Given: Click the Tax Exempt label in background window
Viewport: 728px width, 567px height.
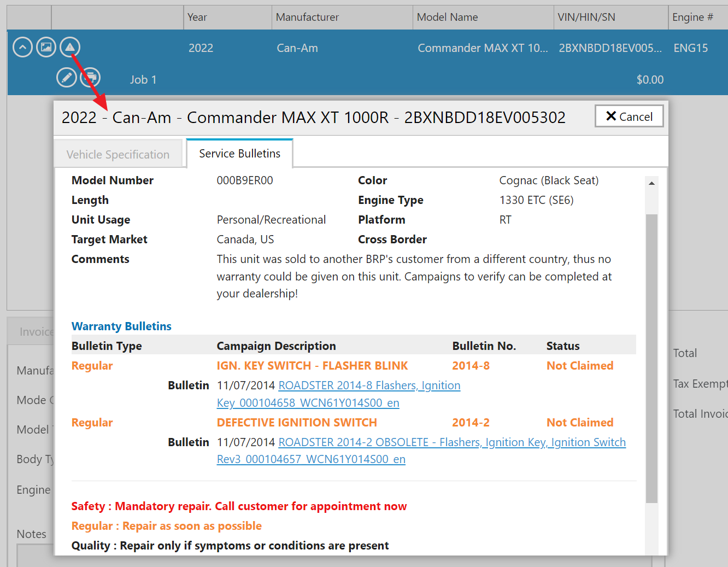Looking at the screenshot, I should (700, 384).
